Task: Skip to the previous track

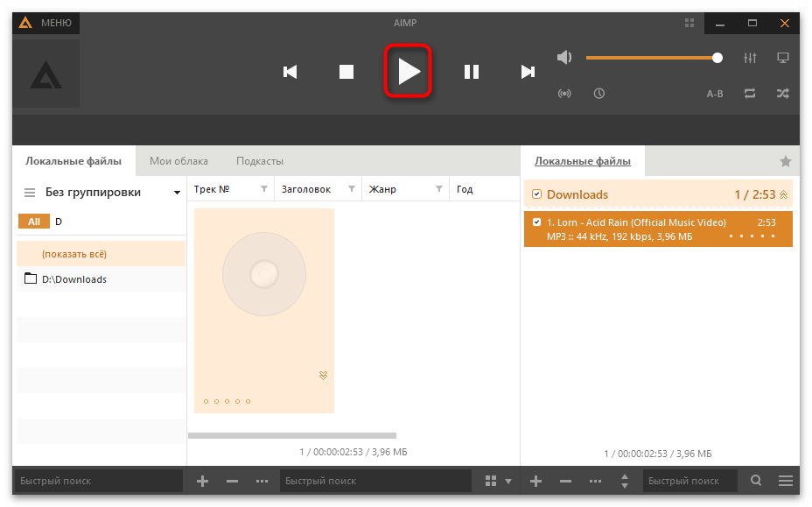Action: 290,72
